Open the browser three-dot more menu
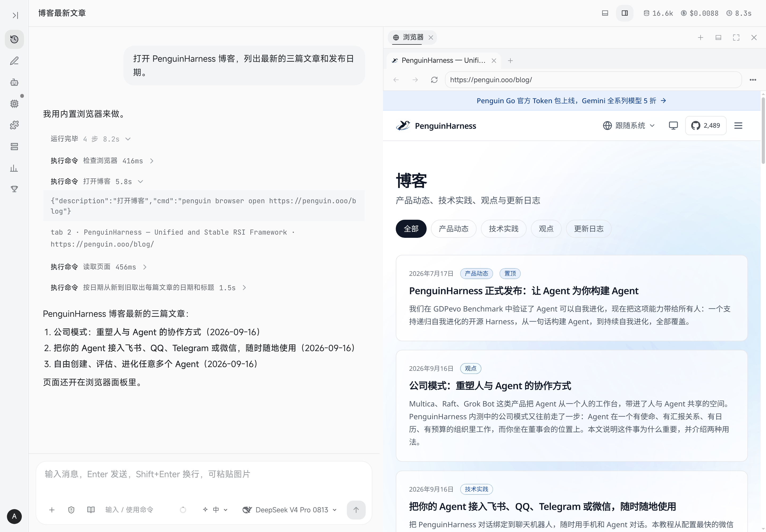The width and height of the screenshot is (766, 532). [x=753, y=80]
